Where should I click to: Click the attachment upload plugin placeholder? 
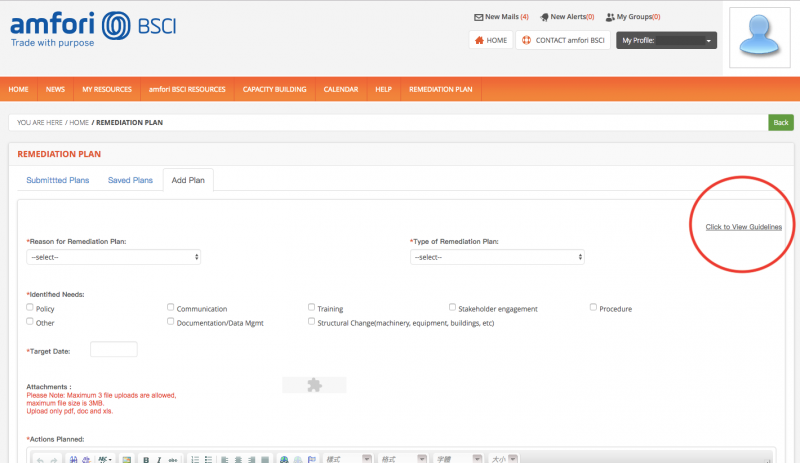click(314, 384)
